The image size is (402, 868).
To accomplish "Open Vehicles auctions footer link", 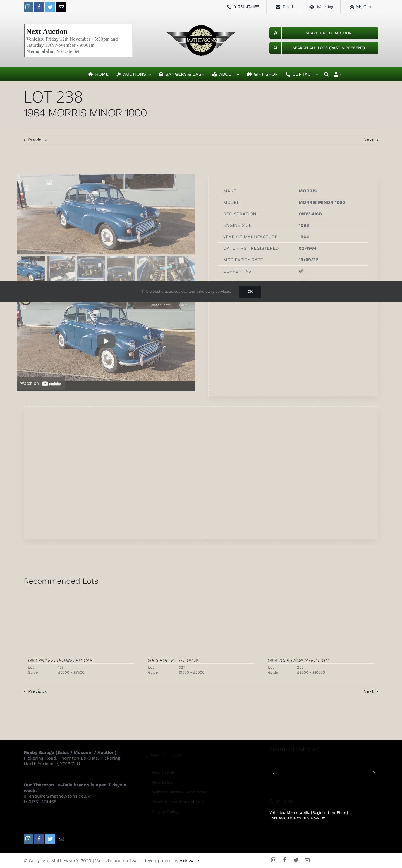I will tap(277, 812).
